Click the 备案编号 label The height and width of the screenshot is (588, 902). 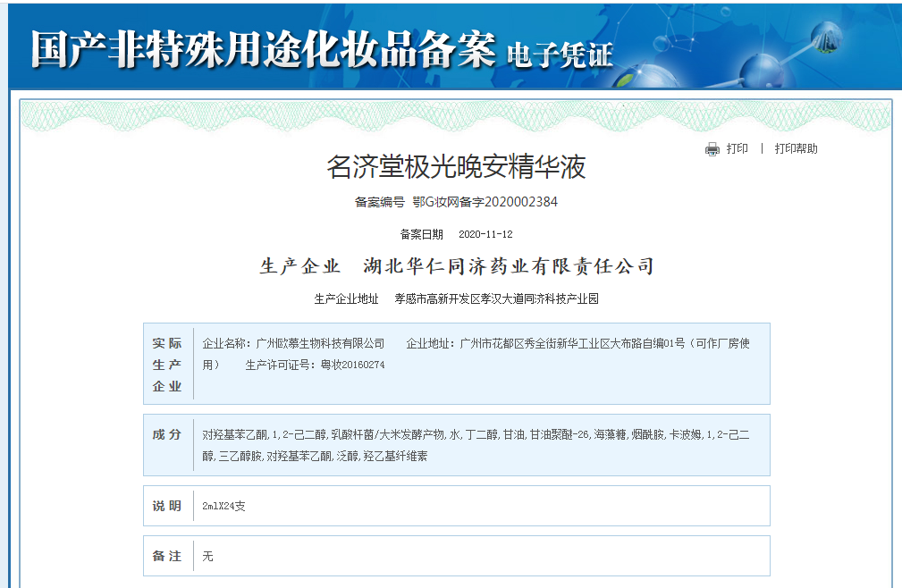click(380, 202)
